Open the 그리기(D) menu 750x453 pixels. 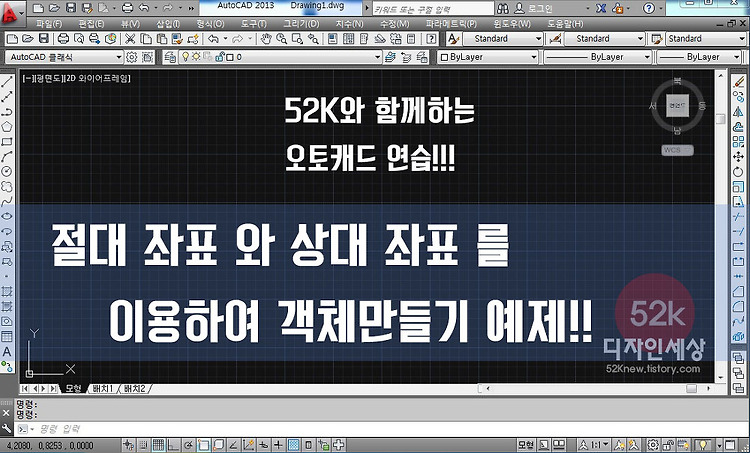pyautogui.click(x=301, y=23)
